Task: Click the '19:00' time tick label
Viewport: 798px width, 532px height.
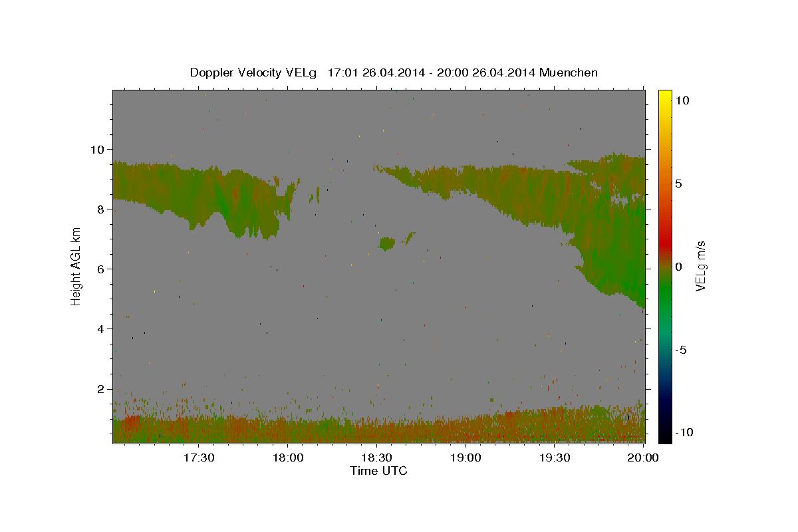Action: (465, 458)
